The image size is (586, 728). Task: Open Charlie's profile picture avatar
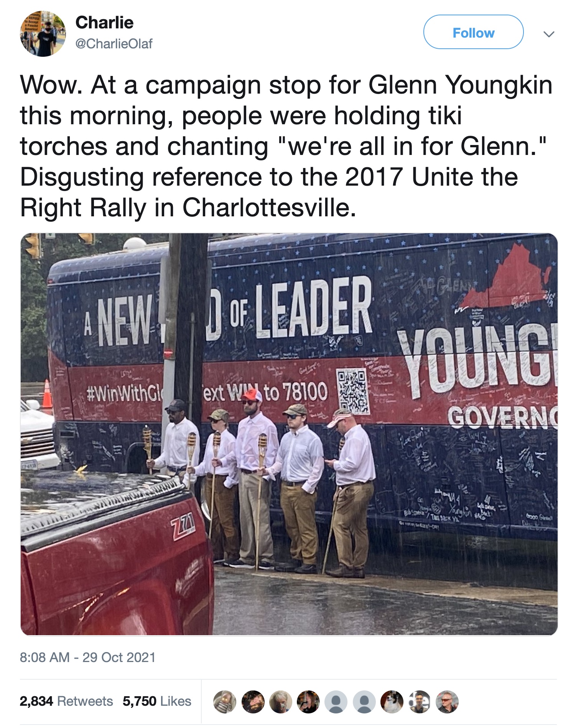pyautogui.click(x=43, y=34)
